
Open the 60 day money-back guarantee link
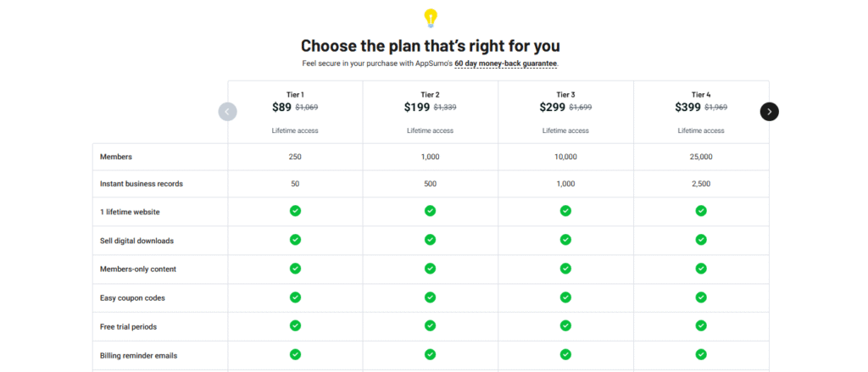pyautogui.click(x=506, y=64)
